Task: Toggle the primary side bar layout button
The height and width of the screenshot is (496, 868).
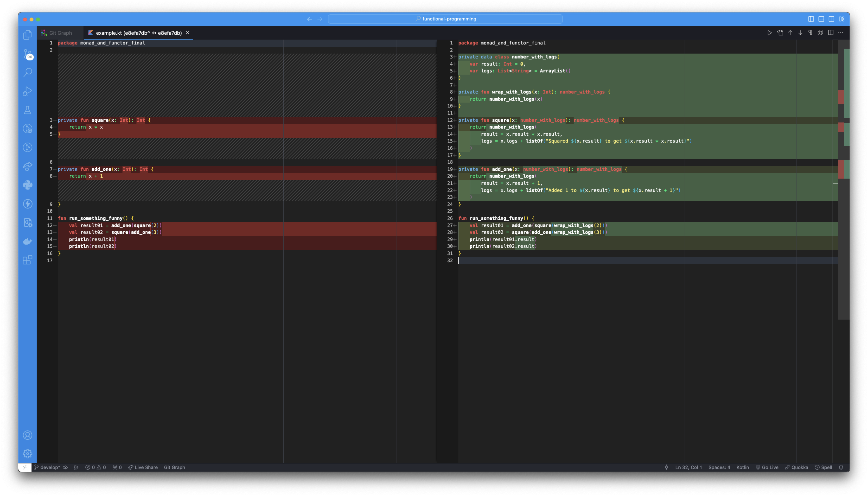Action: pos(811,19)
